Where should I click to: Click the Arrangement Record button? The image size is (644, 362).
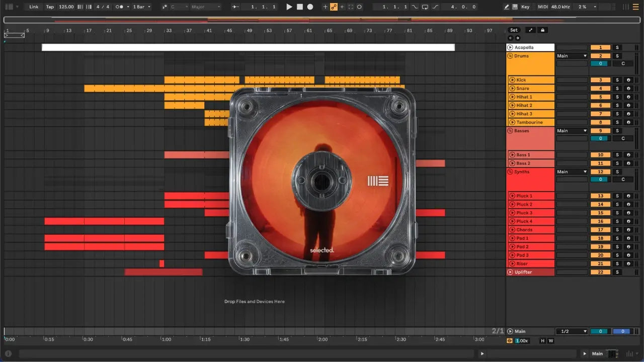[310, 7]
